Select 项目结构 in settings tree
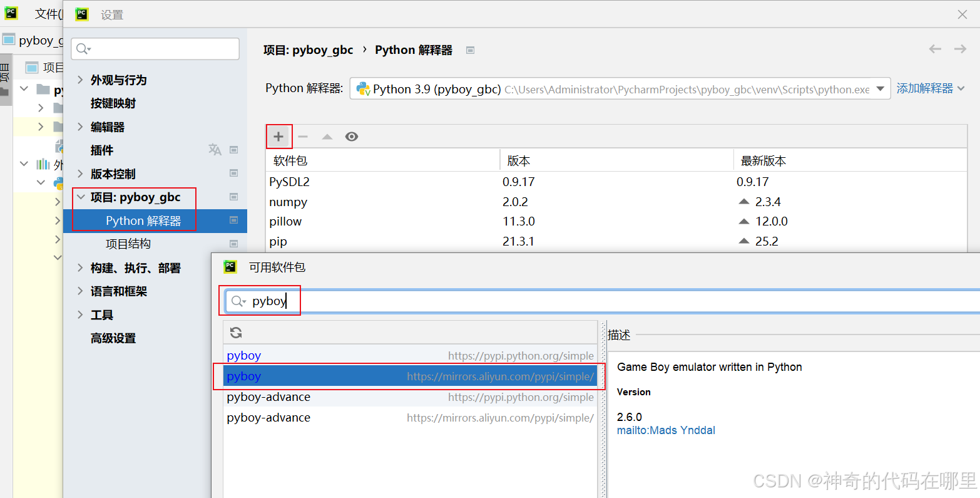Viewport: 980px width, 498px height. tap(128, 244)
